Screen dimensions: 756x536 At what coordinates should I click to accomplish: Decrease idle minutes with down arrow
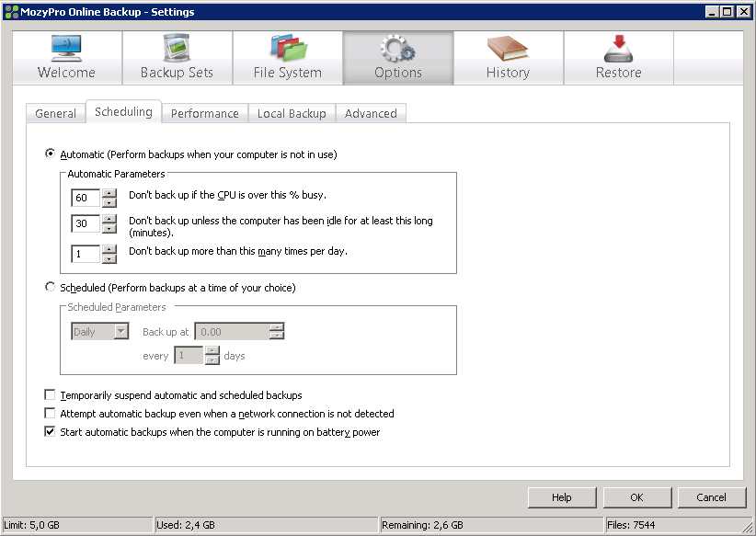pyautogui.click(x=110, y=229)
